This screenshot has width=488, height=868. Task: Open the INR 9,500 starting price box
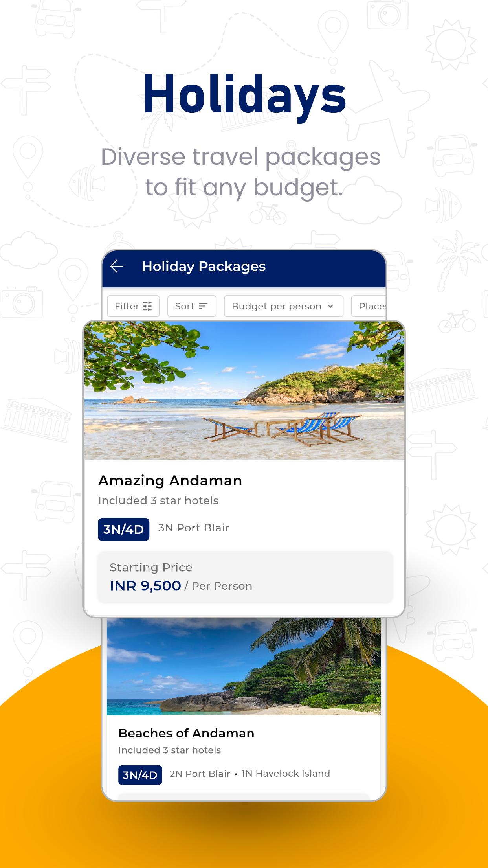pos(245,577)
